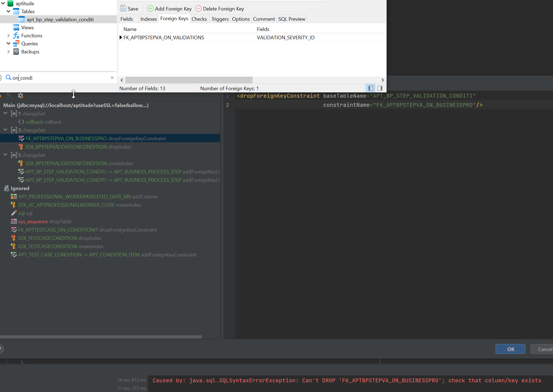Collapse the 3 changeSet node

(5, 130)
